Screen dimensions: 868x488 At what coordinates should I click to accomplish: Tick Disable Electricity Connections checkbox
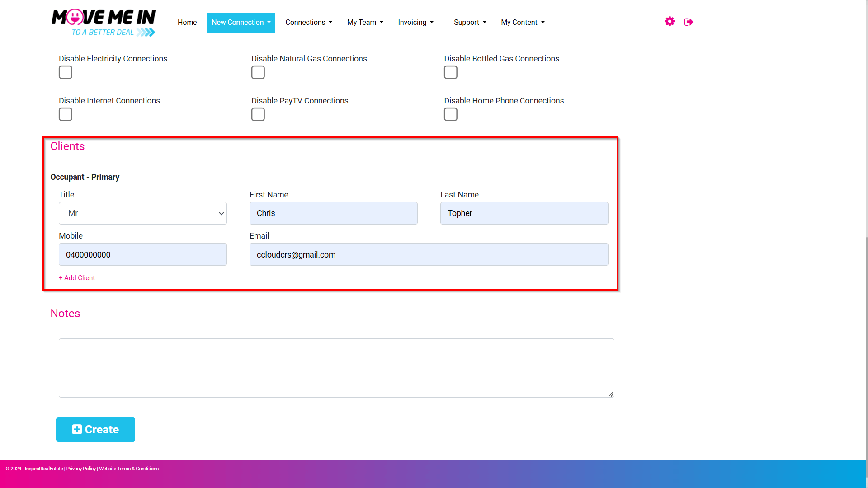pyautogui.click(x=66, y=72)
